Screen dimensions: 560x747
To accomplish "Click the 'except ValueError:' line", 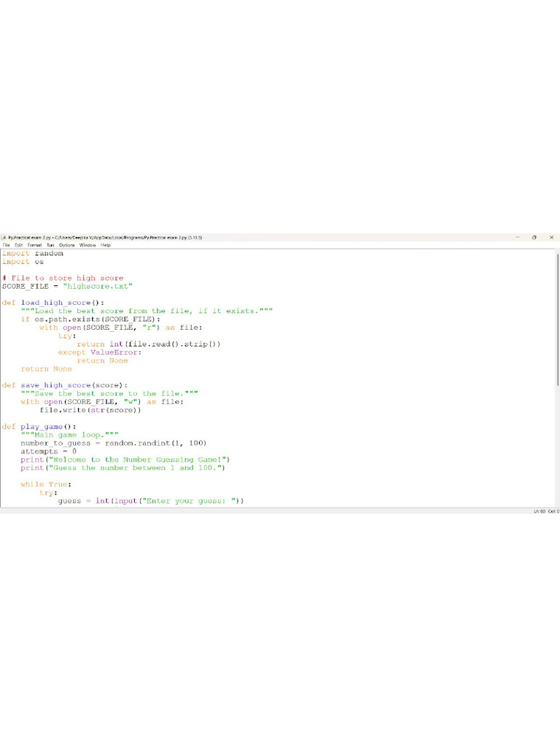I will [100, 352].
